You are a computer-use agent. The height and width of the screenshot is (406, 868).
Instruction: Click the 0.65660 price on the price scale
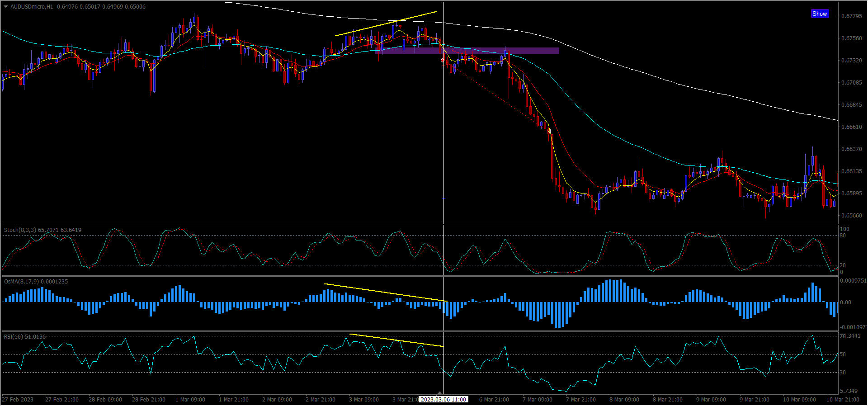(851, 216)
